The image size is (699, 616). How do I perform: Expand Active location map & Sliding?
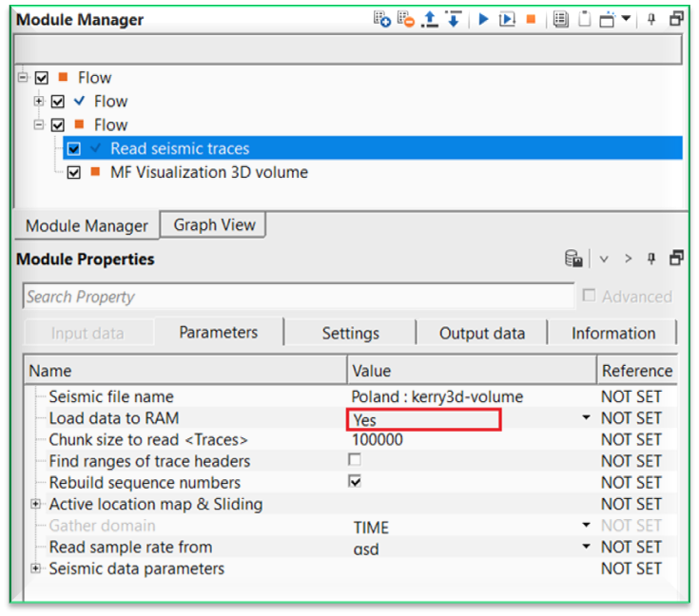pos(36,504)
